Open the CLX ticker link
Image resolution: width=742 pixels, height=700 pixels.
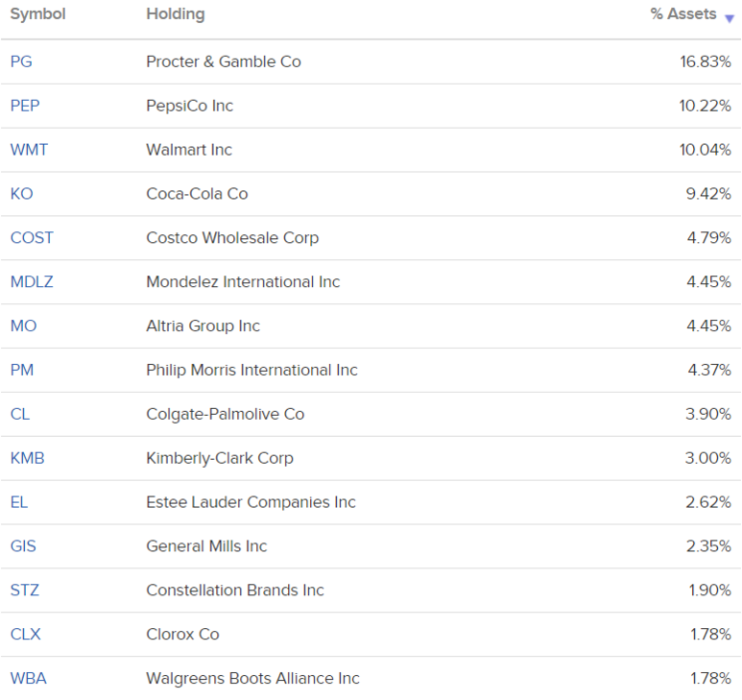point(26,634)
